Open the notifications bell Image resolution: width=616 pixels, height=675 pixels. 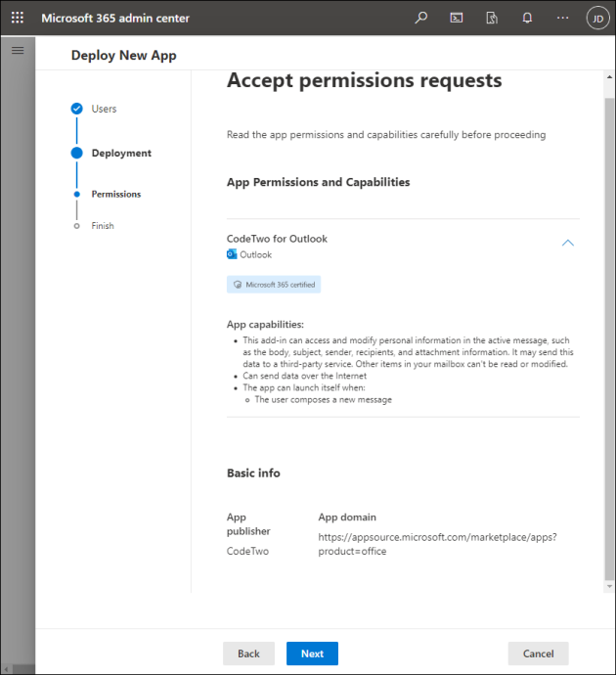pyautogui.click(x=527, y=18)
